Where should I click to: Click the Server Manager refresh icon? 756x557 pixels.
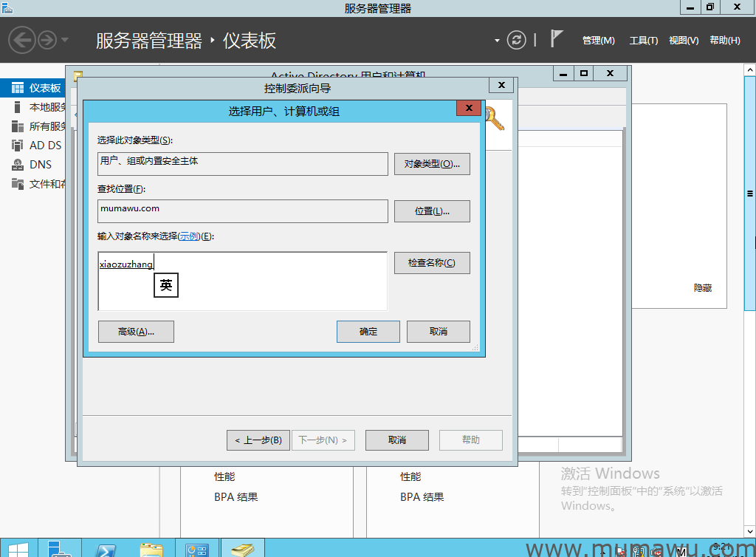[517, 40]
